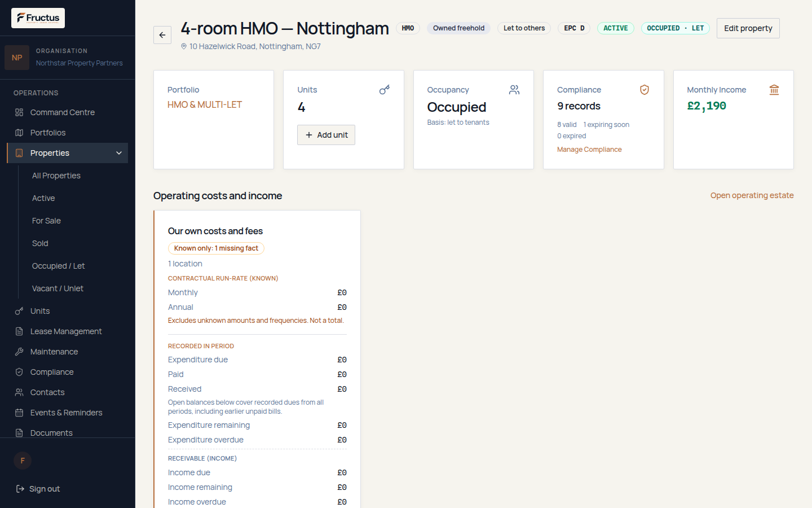
Task: Click the user avatar F
Action: coord(23,461)
